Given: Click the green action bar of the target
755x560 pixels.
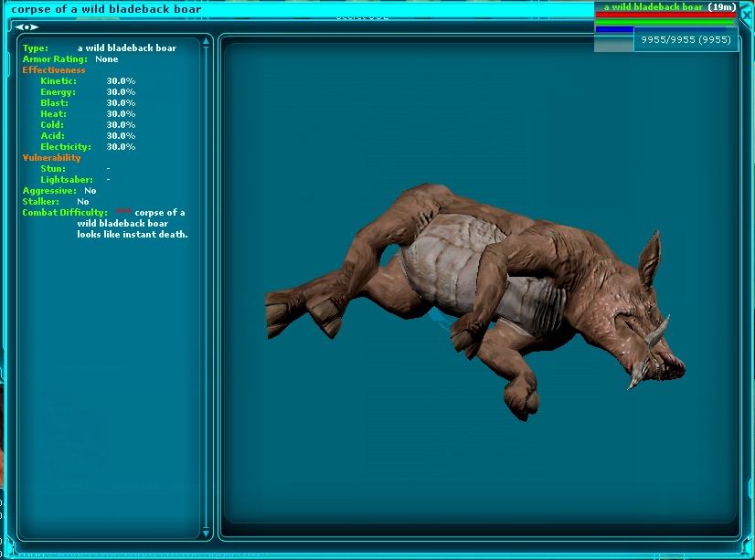Looking at the screenshot, I should (666, 22).
